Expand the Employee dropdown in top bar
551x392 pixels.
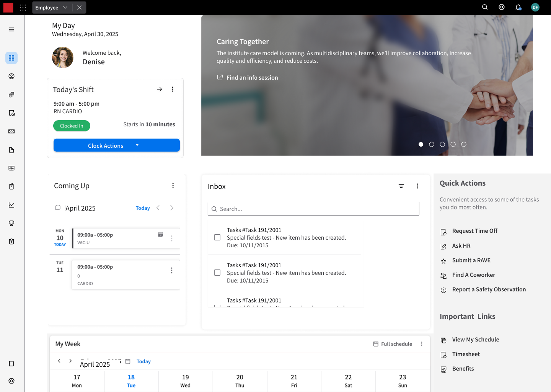coord(65,7)
